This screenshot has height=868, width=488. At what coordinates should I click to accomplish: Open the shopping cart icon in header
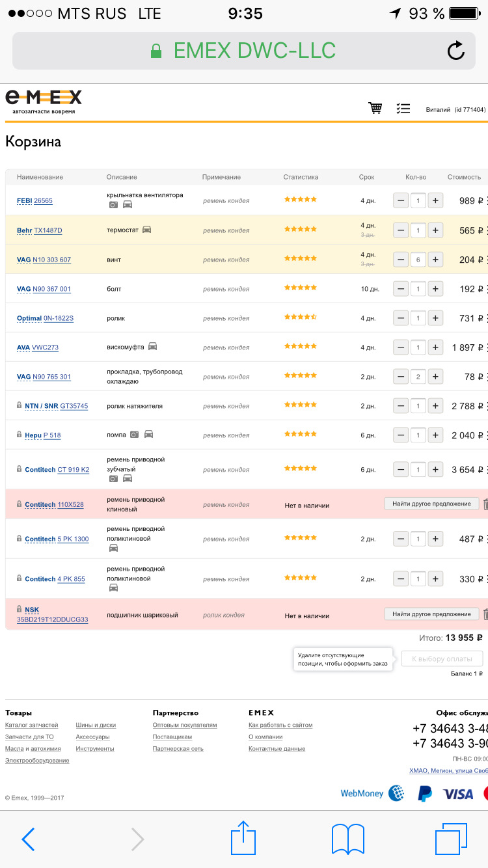tap(375, 108)
